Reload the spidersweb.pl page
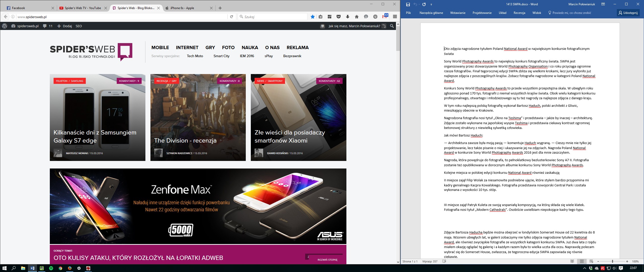Image resolution: width=644 pixels, height=272 pixels. point(232,17)
